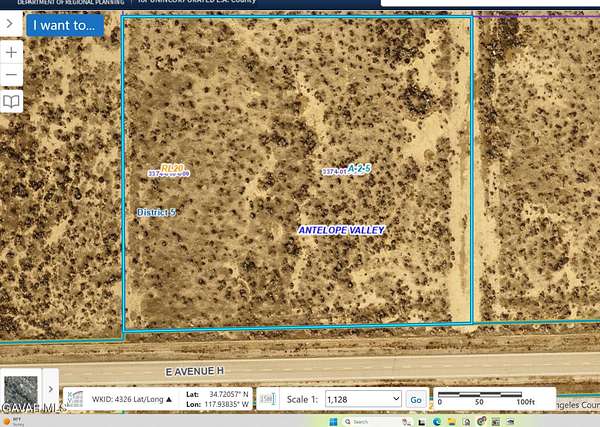
Task: Click the Antelope Valley map label
Action: (x=341, y=230)
